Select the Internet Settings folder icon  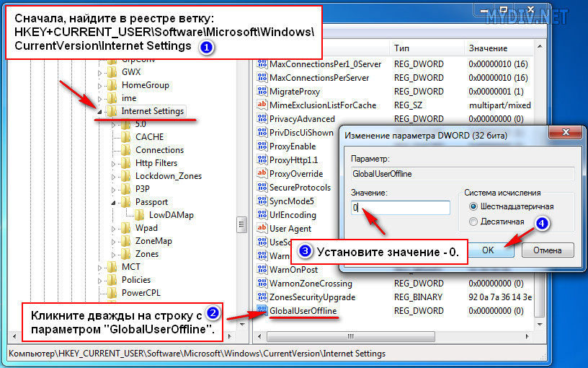(x=112, y=111)
